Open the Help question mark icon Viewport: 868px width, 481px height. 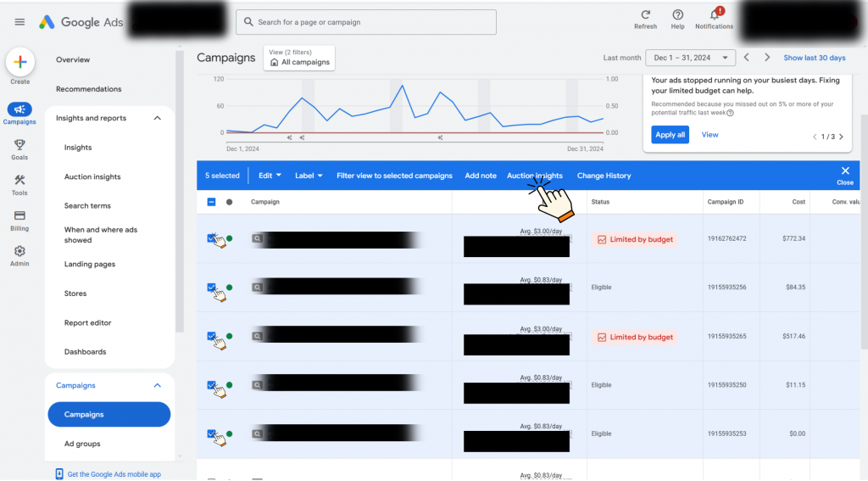point(677,15)
